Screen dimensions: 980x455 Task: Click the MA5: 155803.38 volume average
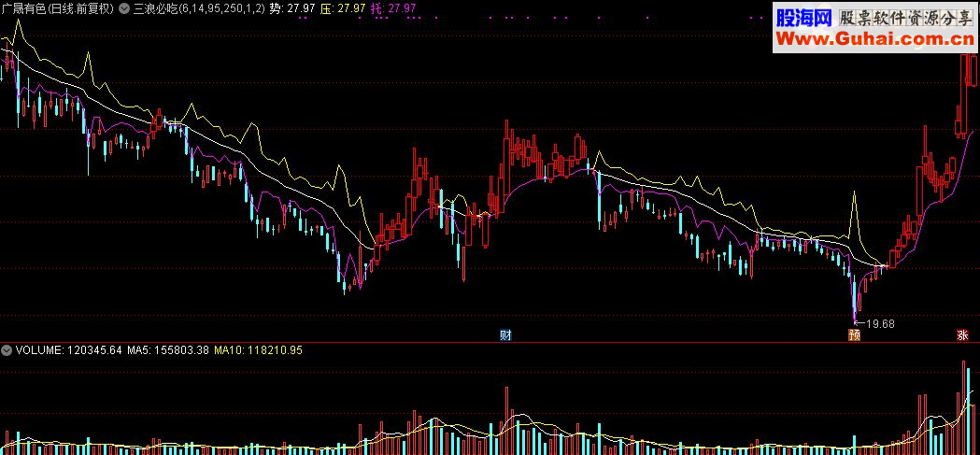168,350
